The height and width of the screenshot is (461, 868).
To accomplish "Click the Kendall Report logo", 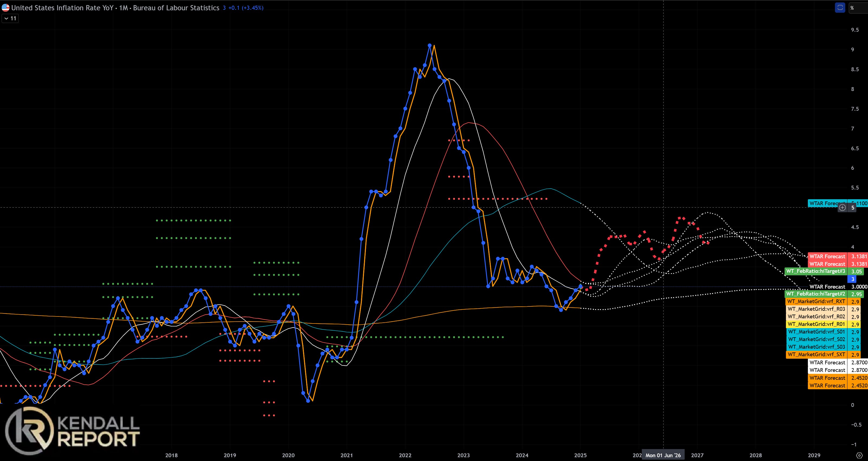I will [x=72, y=431].
